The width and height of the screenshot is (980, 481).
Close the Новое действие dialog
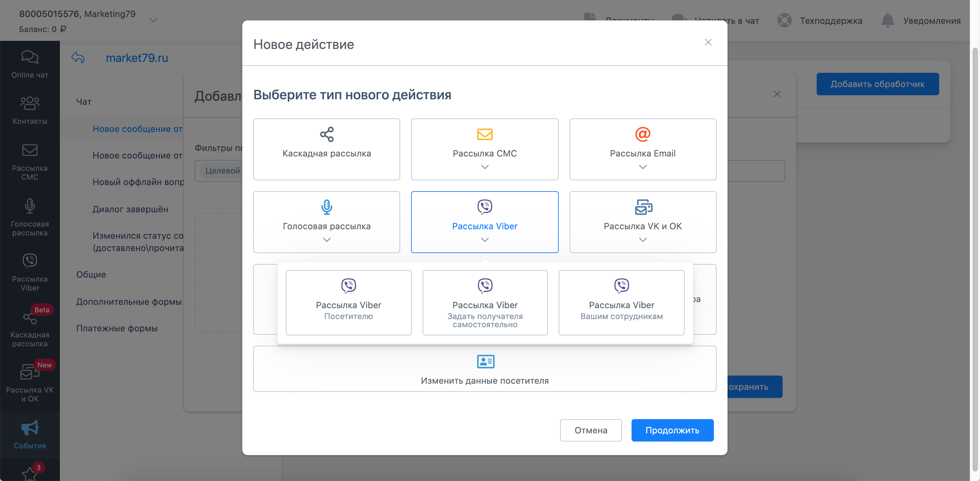tap(708, 42)
